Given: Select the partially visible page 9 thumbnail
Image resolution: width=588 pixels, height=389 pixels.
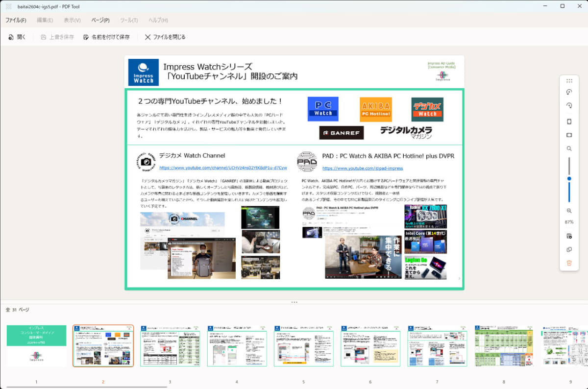Looking at the screenshot, I should click(x=564, y=345).
